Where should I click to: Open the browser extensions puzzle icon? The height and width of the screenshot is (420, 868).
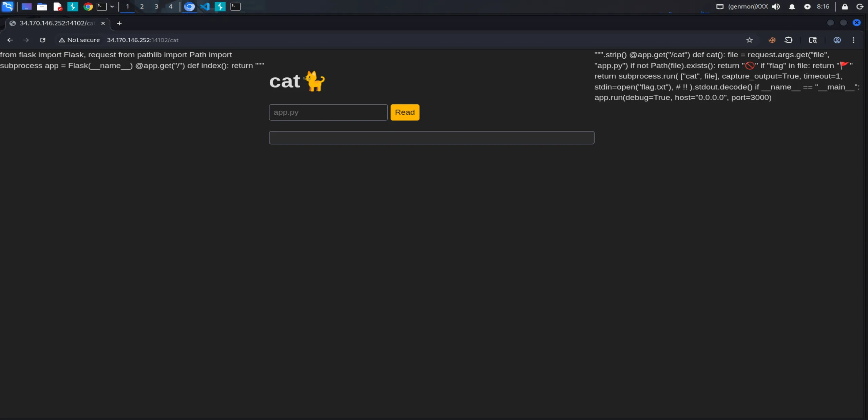(788, 40)
